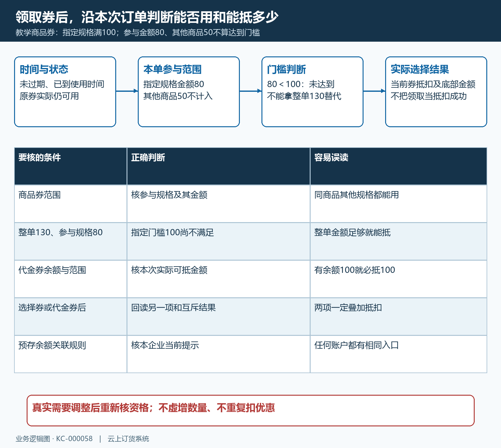Click the table header "要核的条件"
The image size is (501, 448).
(x=70, y=166)
